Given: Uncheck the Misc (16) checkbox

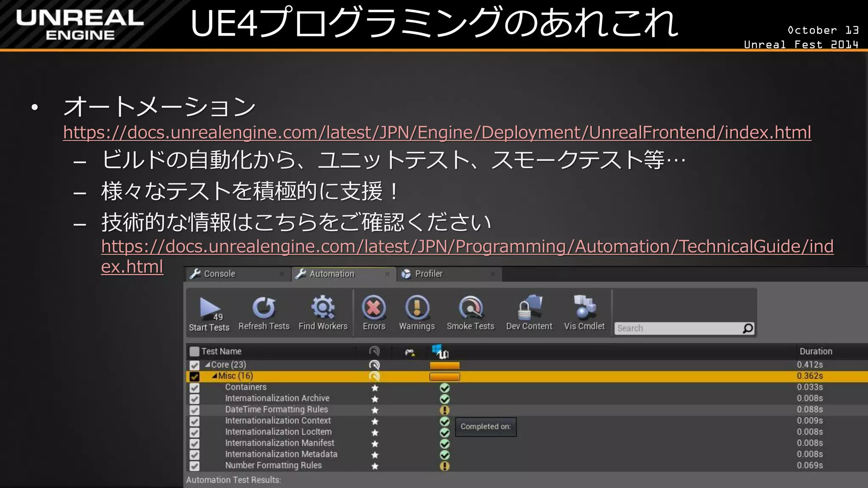Looking at the screenshot, I should [x=195, y=377].
